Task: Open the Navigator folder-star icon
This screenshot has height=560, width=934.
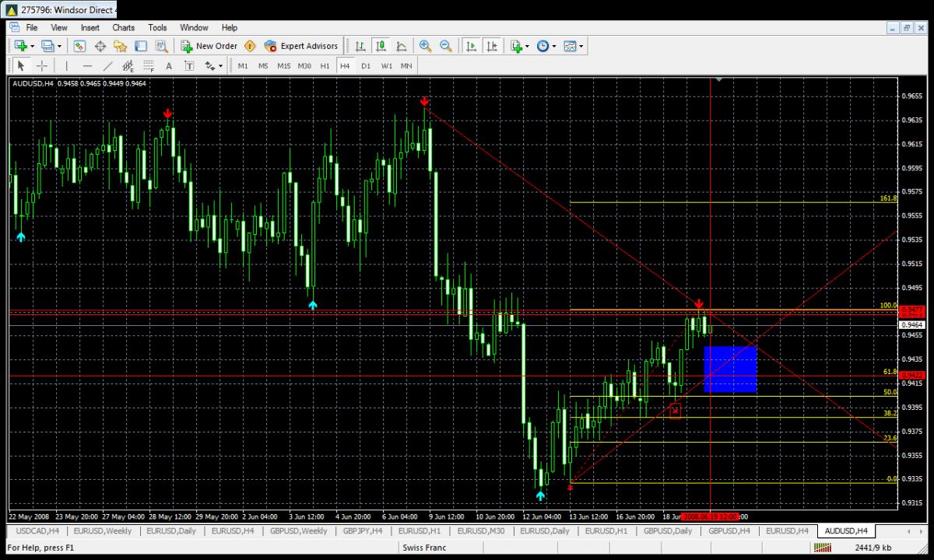Action: tap(121, 46)
